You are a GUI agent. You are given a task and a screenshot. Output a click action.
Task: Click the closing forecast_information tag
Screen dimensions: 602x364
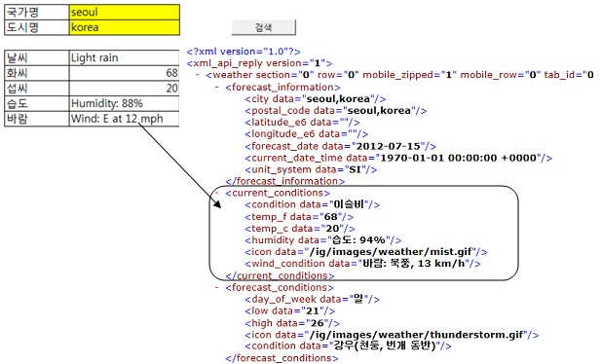(x=285, y=181)
